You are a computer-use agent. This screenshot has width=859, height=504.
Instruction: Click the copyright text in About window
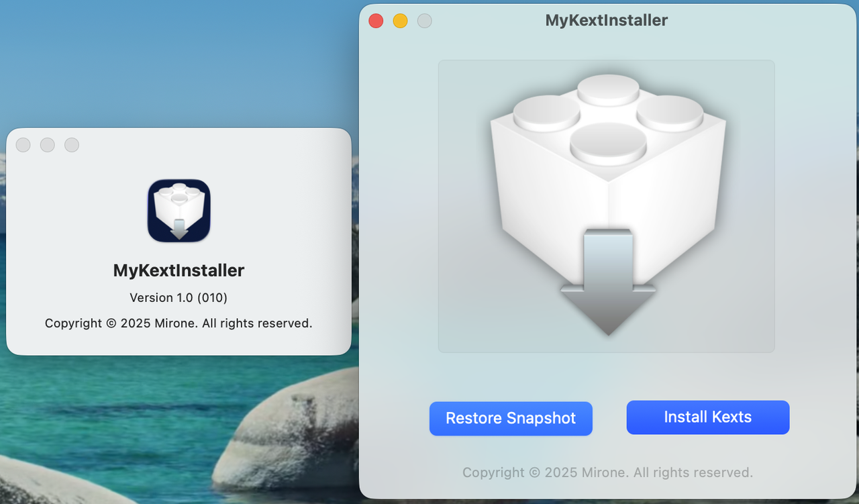pyautogui.click(x=179, y=323)
